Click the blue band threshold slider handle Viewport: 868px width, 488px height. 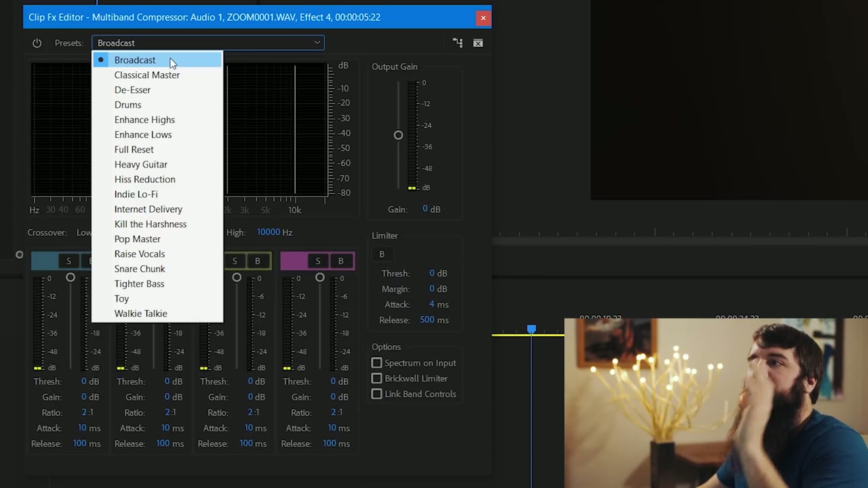pyautogui.click(x=71, y=277)
